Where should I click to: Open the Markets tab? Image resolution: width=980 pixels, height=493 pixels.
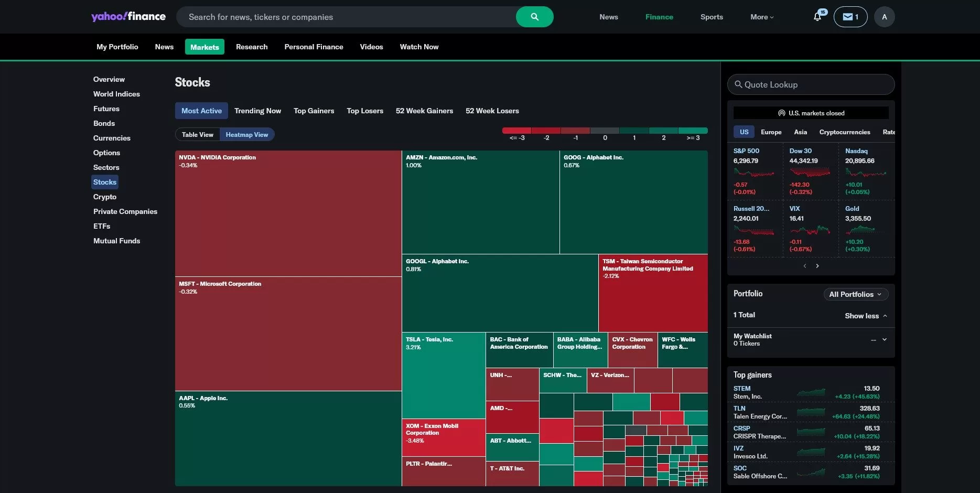pyautogui.click(x=204, y=47)
